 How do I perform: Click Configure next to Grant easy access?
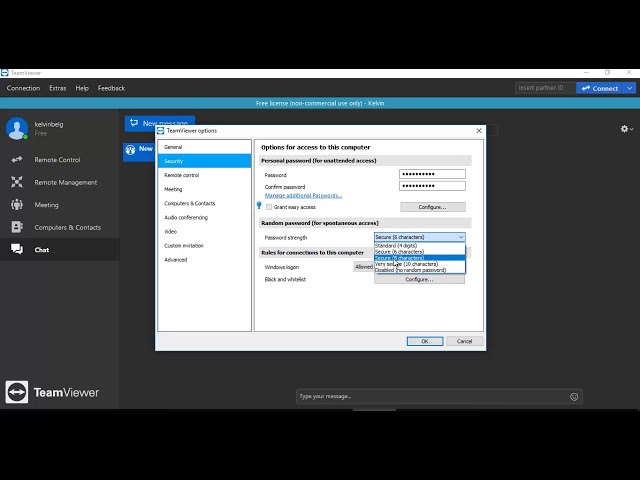pyautogui.click(x=433, y=207)
